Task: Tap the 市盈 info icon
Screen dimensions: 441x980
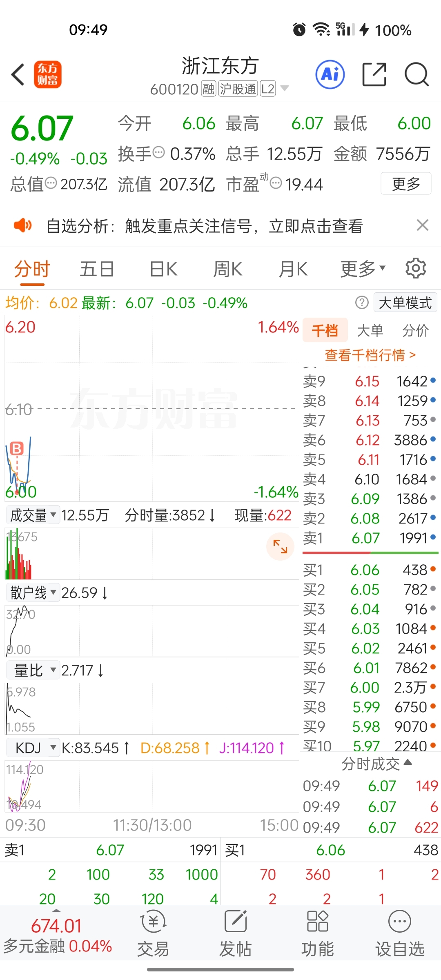Action: coord(276,183)
